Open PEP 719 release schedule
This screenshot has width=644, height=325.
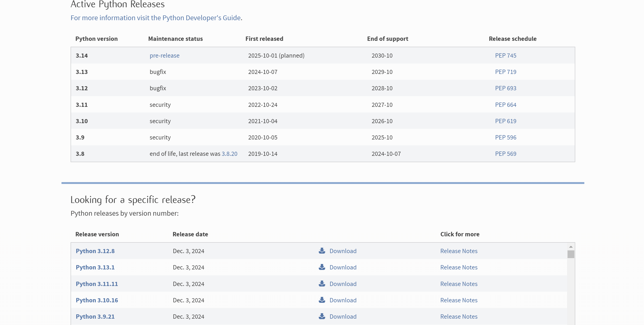(505, 72)
